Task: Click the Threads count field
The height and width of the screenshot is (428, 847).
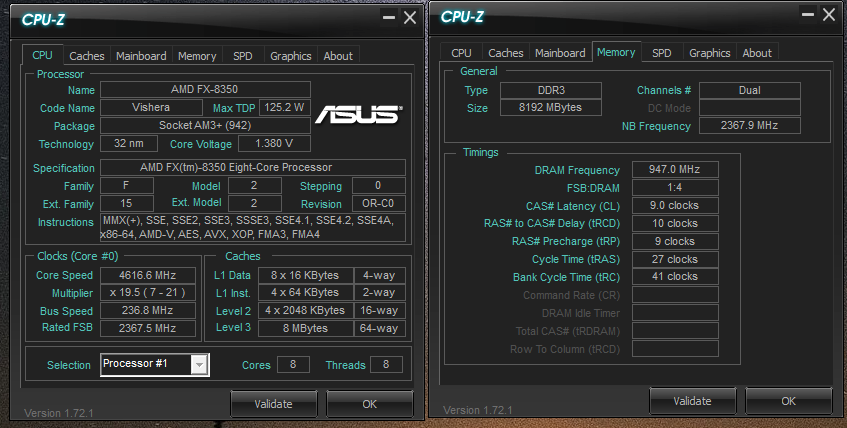Action: pyautogui.click(x=386, y=365)
